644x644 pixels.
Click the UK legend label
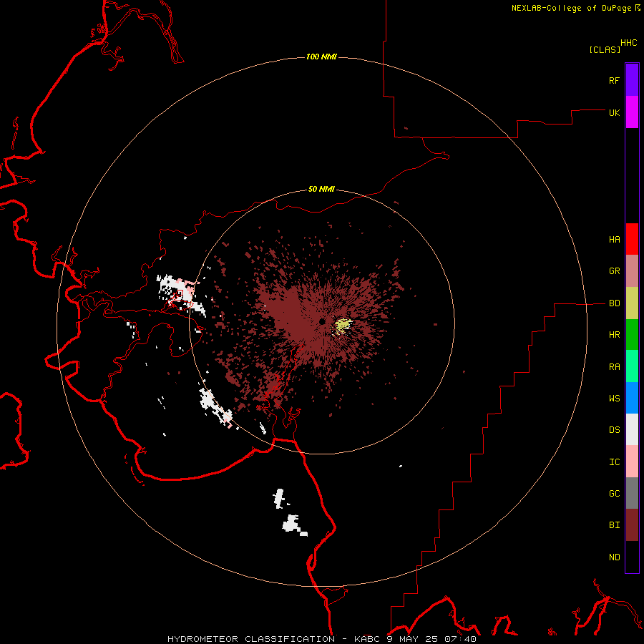614,112
